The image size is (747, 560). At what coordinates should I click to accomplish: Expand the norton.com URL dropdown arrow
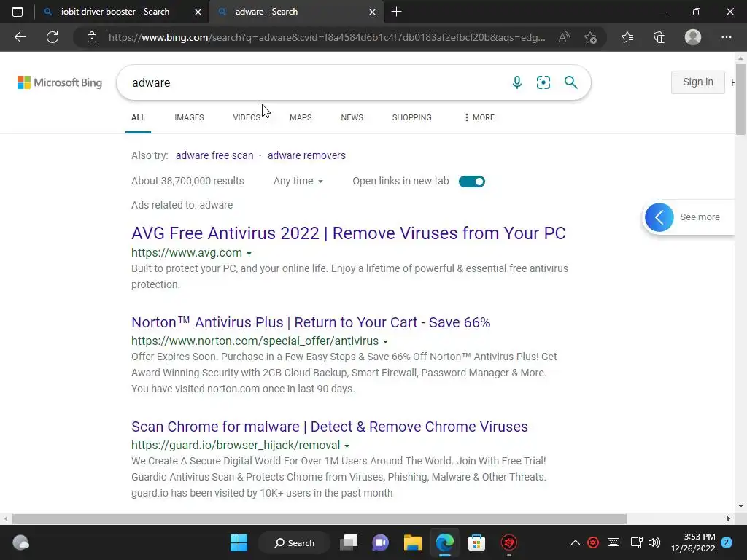click(385, 341)
